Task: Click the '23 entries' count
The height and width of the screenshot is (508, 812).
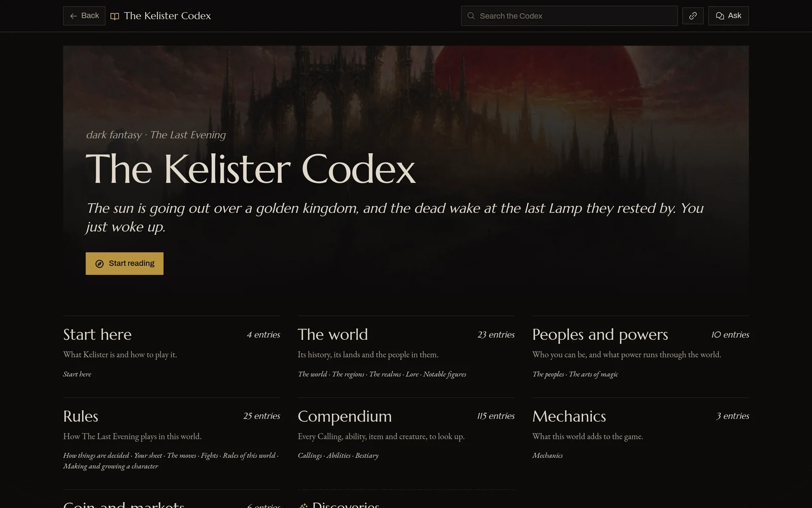Action: pyautogui.click(x=496, y=335)
